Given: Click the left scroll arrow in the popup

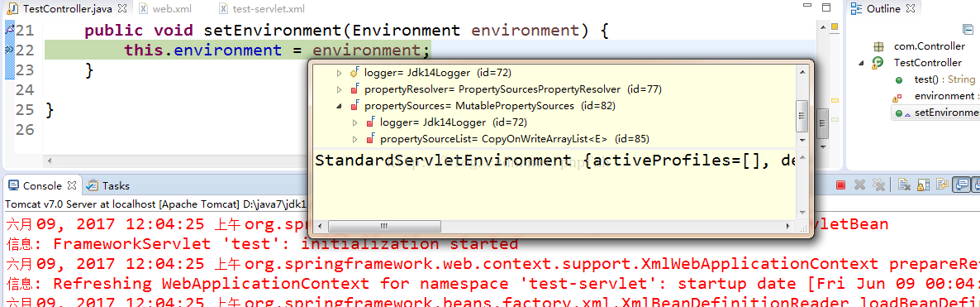Looking at the screenshot, I should (x=320, y=226).
